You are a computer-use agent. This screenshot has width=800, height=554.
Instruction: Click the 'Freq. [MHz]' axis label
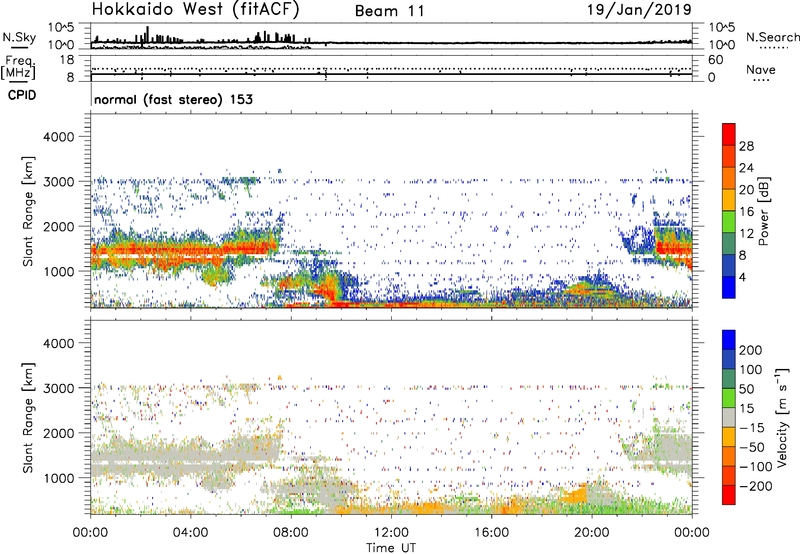click(18, 68)
